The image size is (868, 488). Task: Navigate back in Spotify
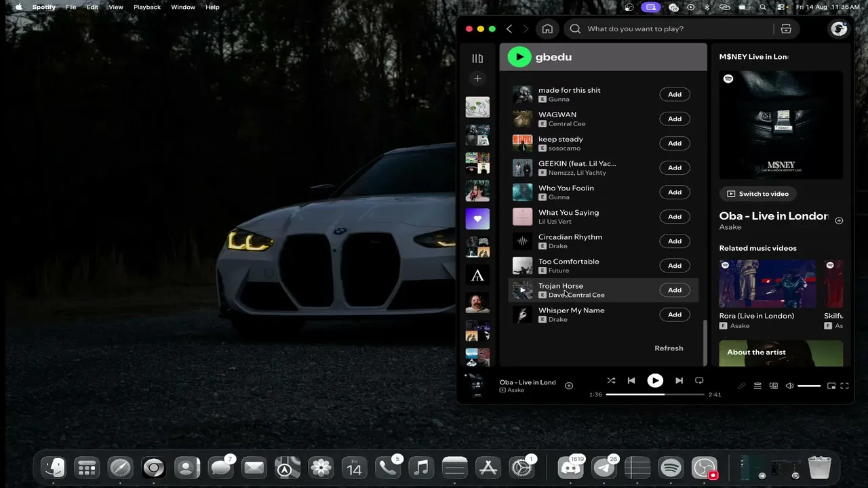point(509,29)
